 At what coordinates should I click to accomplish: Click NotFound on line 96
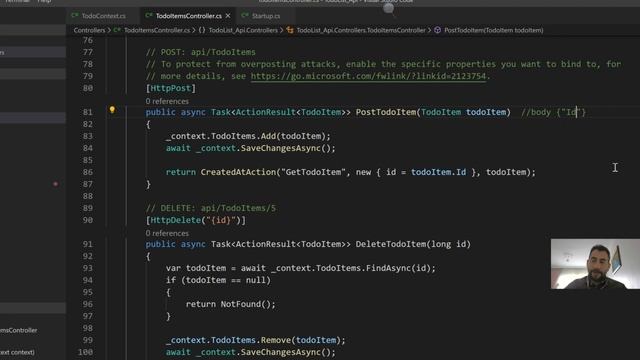[x=241, y=304]
